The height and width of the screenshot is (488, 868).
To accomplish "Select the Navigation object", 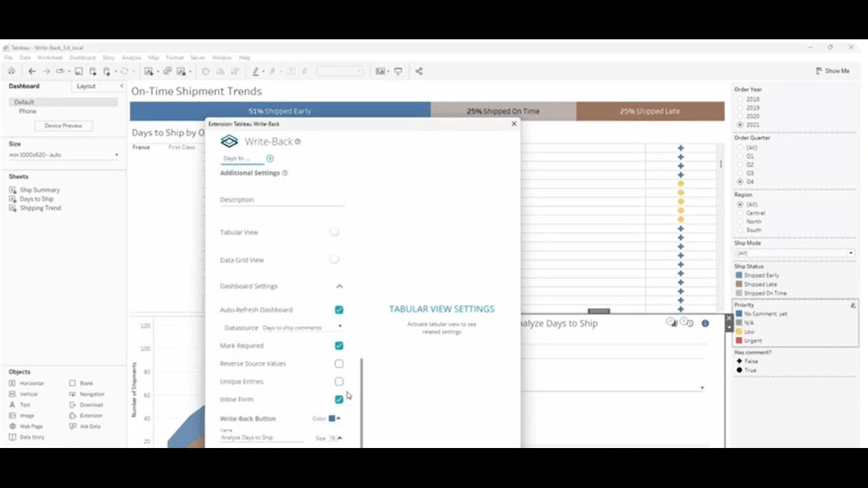I will (87, 394).
